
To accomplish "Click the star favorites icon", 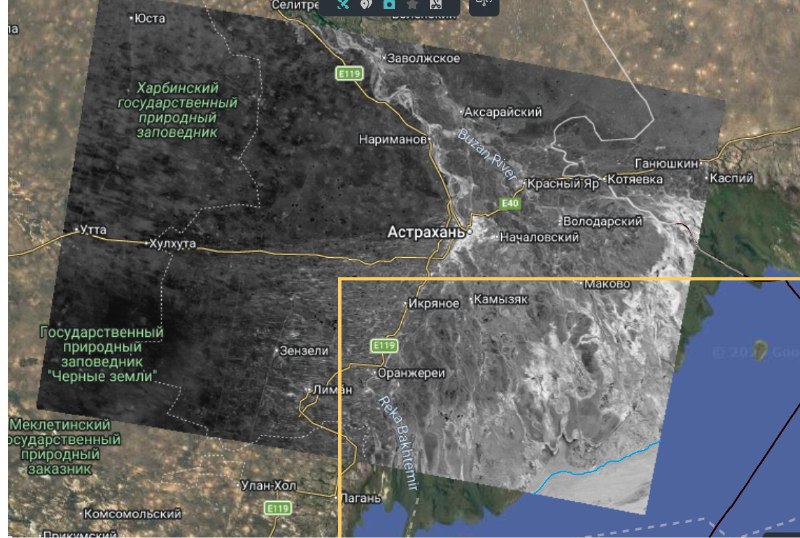I will 412,5.
